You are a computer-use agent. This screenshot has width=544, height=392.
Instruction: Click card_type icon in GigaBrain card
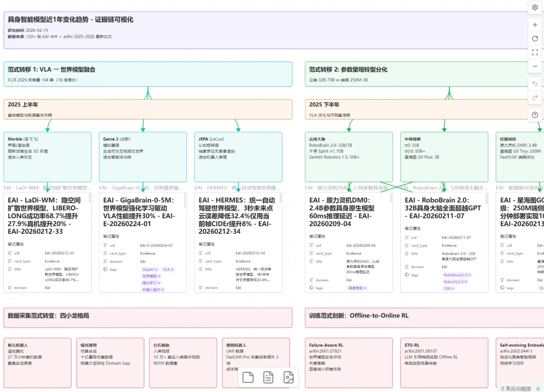105,253
